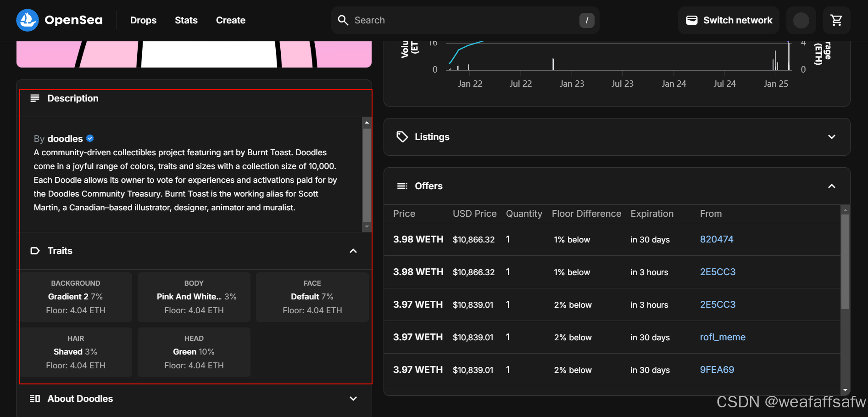868x417 pixels.
Task: Click the Description section header
Action: click(x=194, y=98)
